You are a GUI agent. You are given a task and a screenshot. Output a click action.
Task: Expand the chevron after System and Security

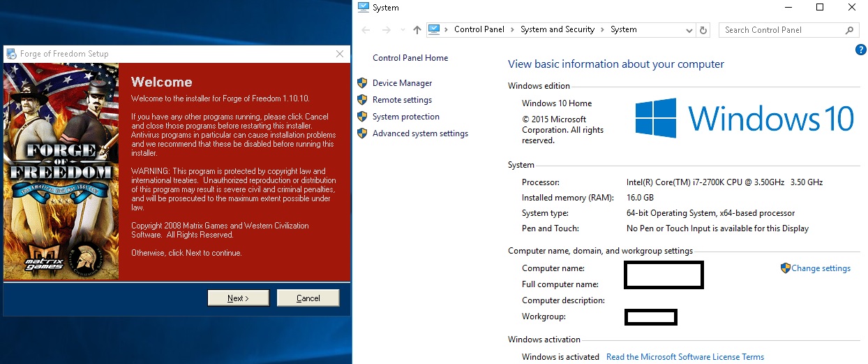pyautogui.click(x=602, y=29)
